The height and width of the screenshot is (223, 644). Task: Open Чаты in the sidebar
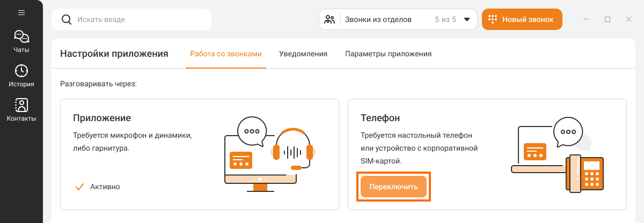21,41
